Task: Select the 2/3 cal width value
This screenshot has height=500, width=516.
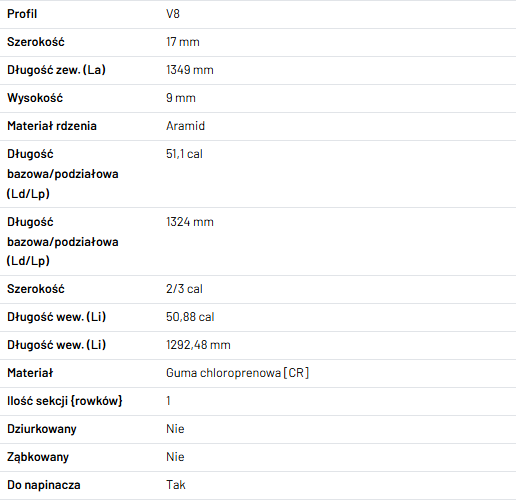Action: [184, 289]
